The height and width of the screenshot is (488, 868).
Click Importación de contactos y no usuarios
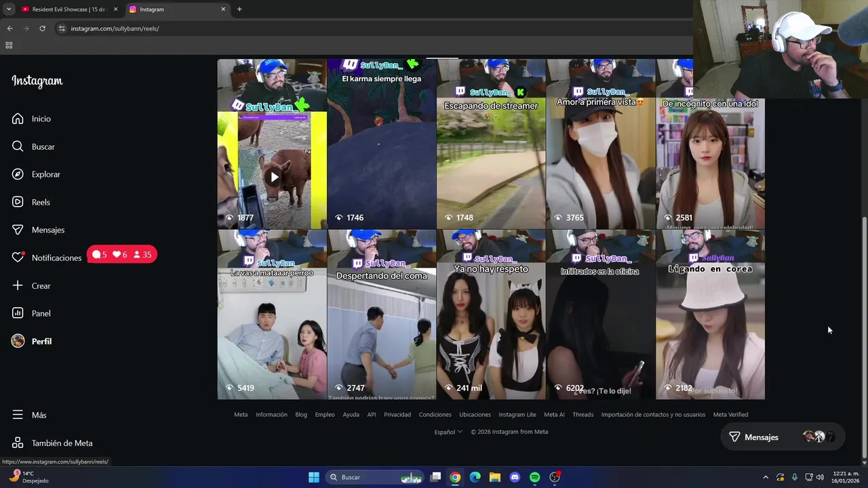[653, 415]
